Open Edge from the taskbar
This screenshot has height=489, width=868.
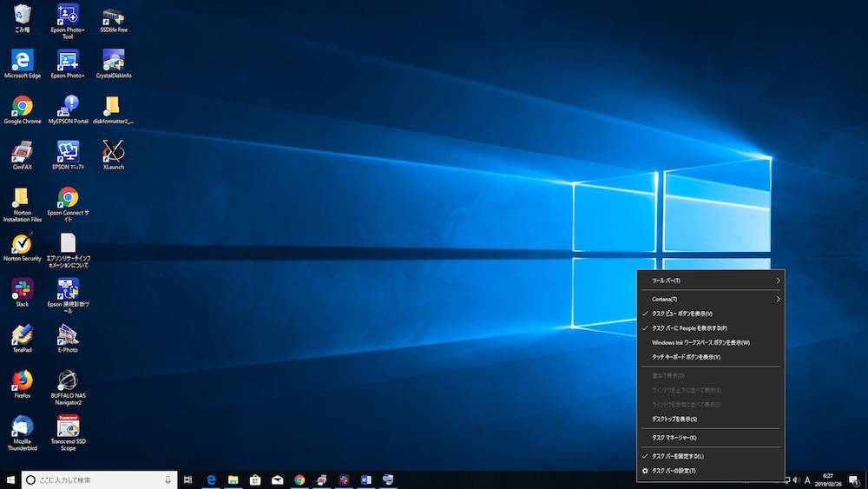pyautogui.click(x=211, y=480)
